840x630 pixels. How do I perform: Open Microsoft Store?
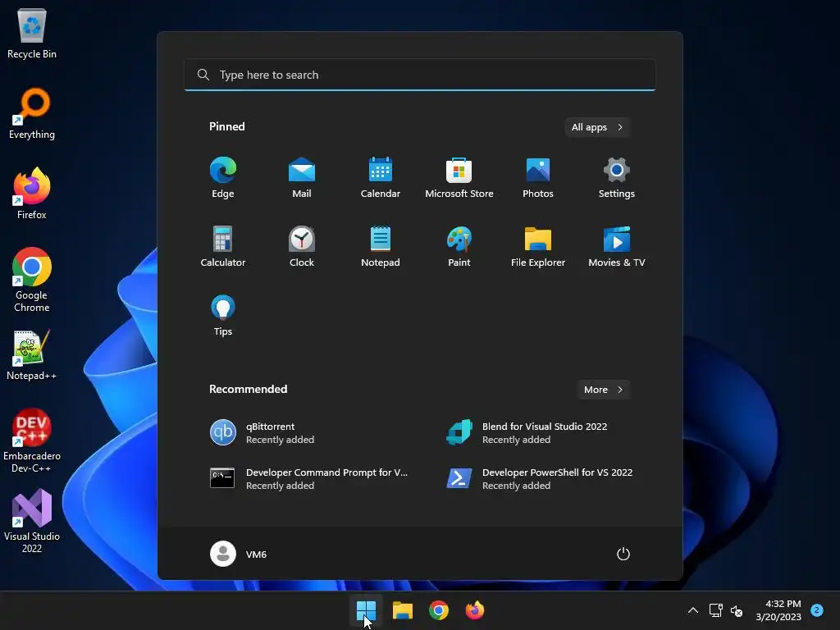tap(459, 178)
